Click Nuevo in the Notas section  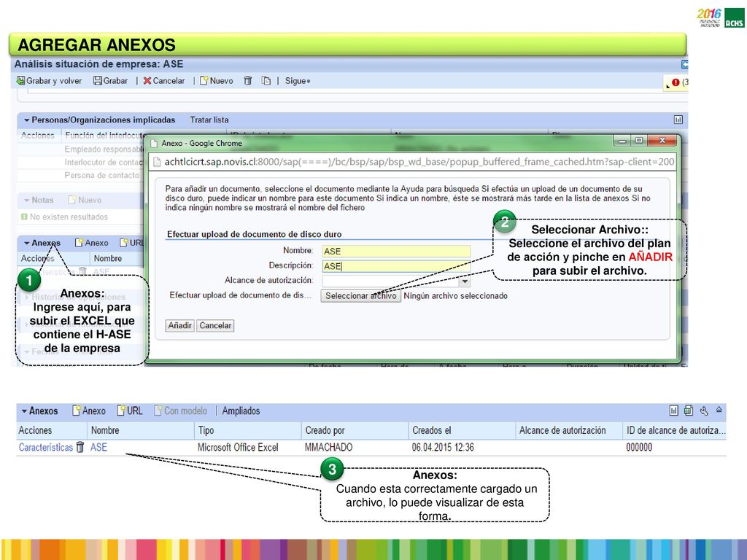tap(85, 200)
